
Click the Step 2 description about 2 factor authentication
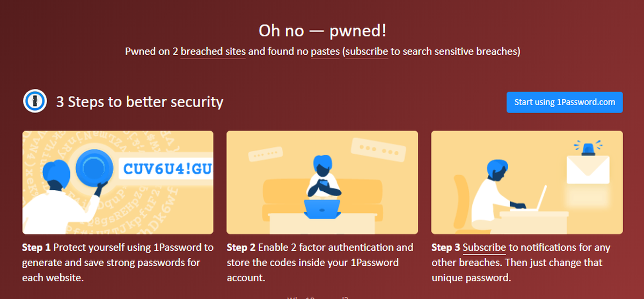(x=320, y=263)
